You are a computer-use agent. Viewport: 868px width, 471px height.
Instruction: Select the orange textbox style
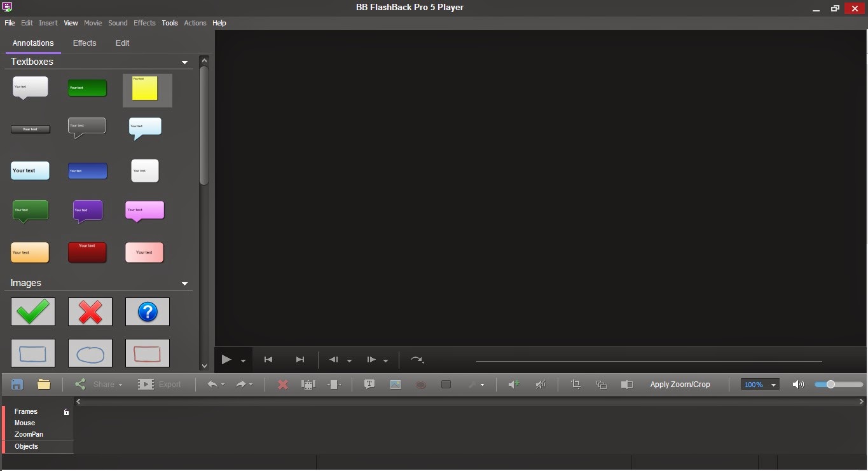point(30,252)
